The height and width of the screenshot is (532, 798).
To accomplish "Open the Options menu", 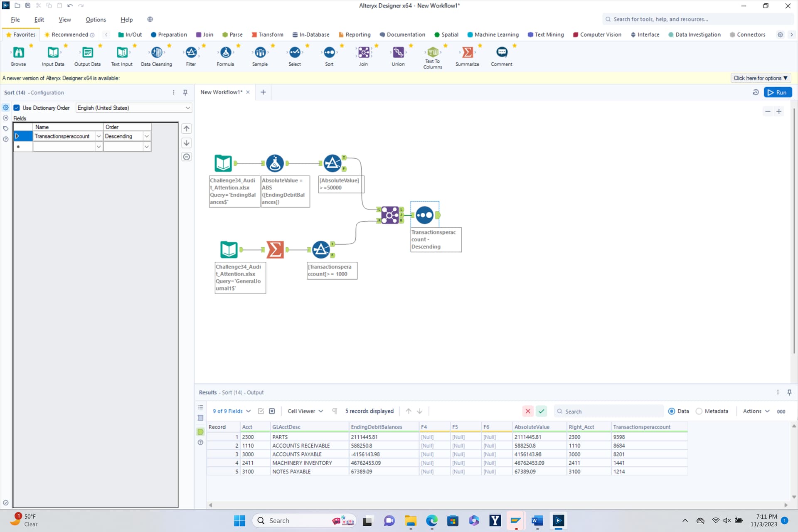I will (96, 20).
